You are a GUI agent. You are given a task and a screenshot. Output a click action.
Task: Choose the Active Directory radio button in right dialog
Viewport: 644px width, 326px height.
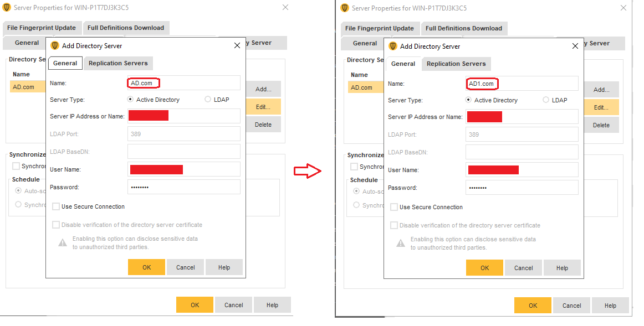click(x=468, y=100)
